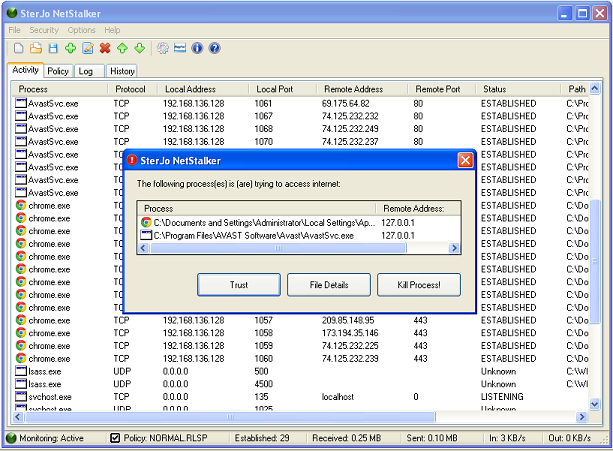The width and height of the screenshot is (613, 451).
Task: Switch to the Policy tab
Action: (58, 71)
